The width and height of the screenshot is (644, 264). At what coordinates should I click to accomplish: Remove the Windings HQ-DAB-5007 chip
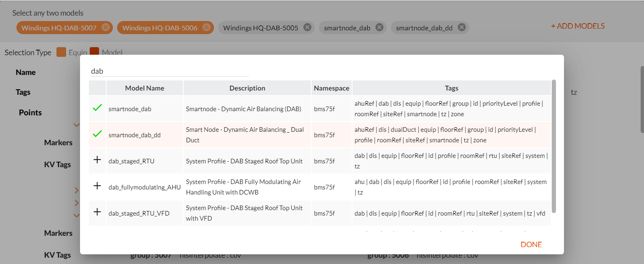pyautogui.click(x=106, y=27)
